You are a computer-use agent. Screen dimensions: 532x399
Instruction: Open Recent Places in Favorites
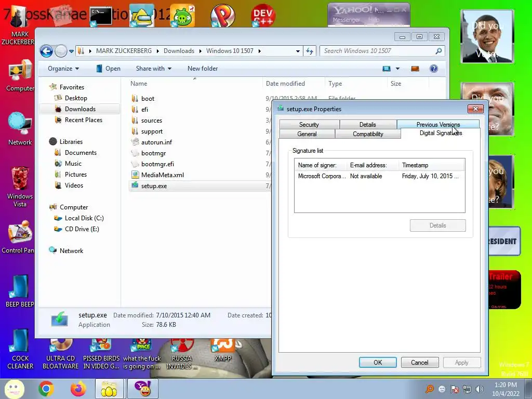84,120
